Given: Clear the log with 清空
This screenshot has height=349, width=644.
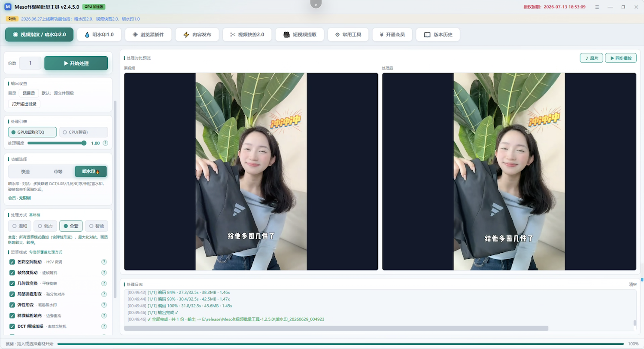Looking at the screenshot, I should pyautogui.click(x=633, y=285).
